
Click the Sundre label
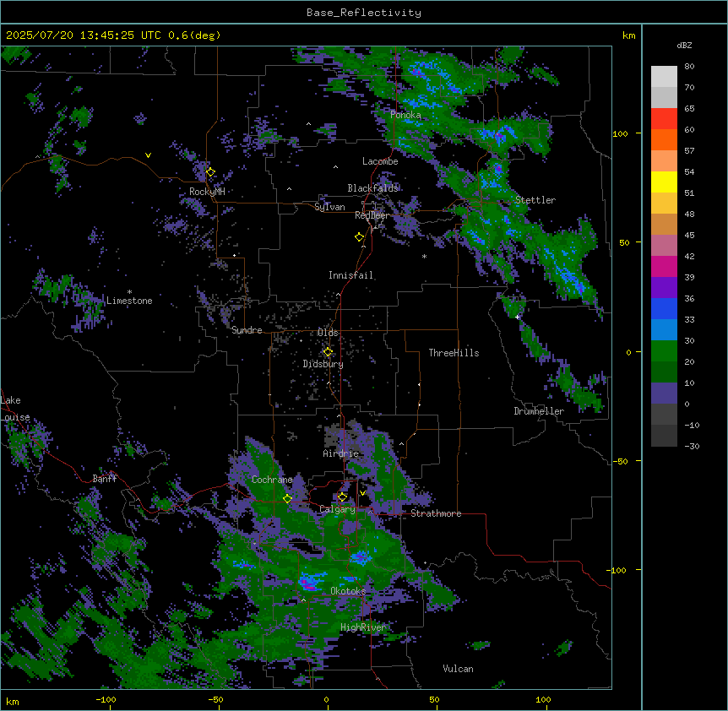pos(247,330)
